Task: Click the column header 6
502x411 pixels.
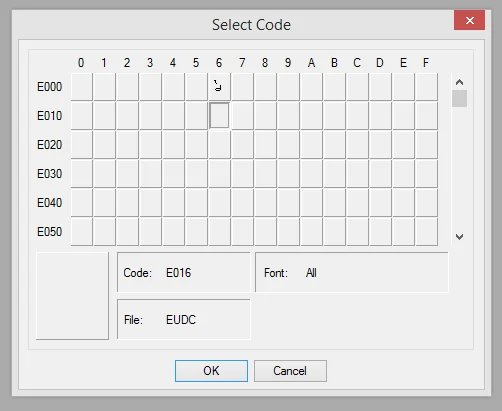Action: (x=219, y=63)
